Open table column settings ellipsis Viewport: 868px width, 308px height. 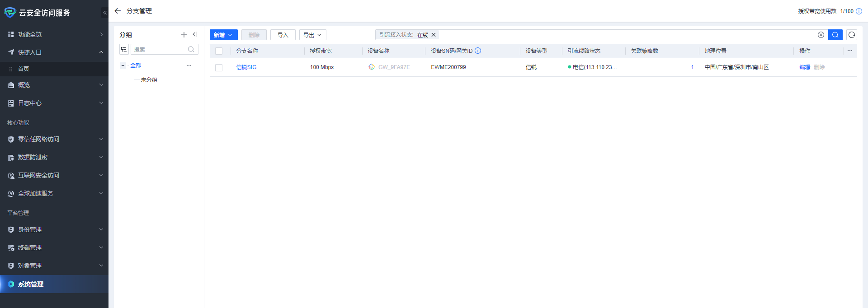click(x=850, y=51)
